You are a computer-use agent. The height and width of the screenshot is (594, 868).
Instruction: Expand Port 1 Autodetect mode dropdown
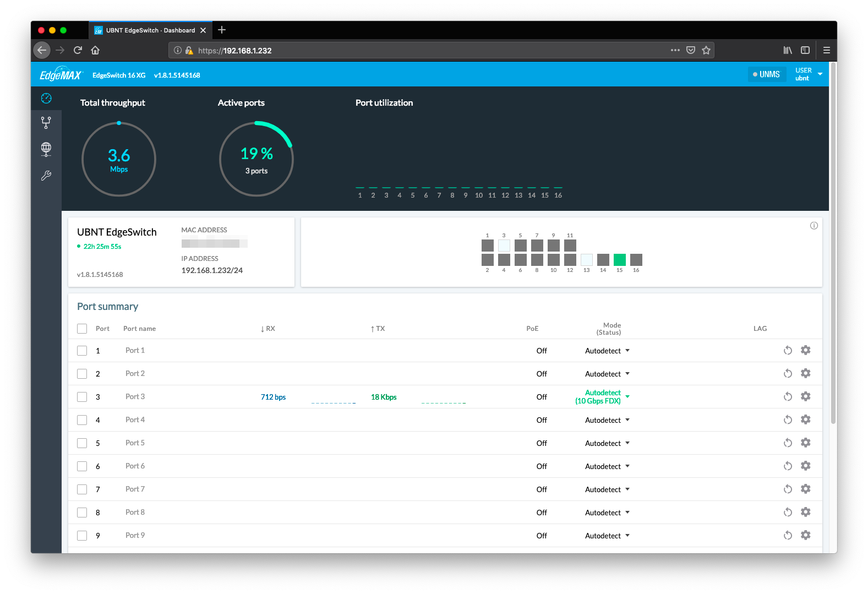(x=607, y=351)
